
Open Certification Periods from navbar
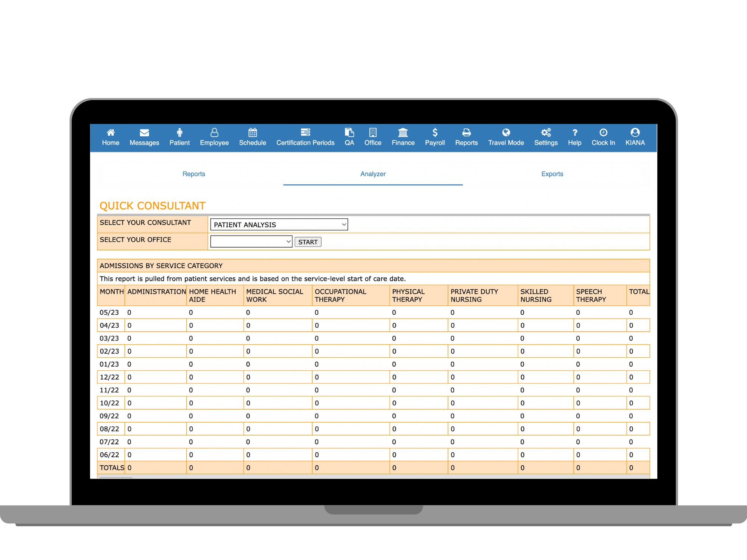coord(305,137)
